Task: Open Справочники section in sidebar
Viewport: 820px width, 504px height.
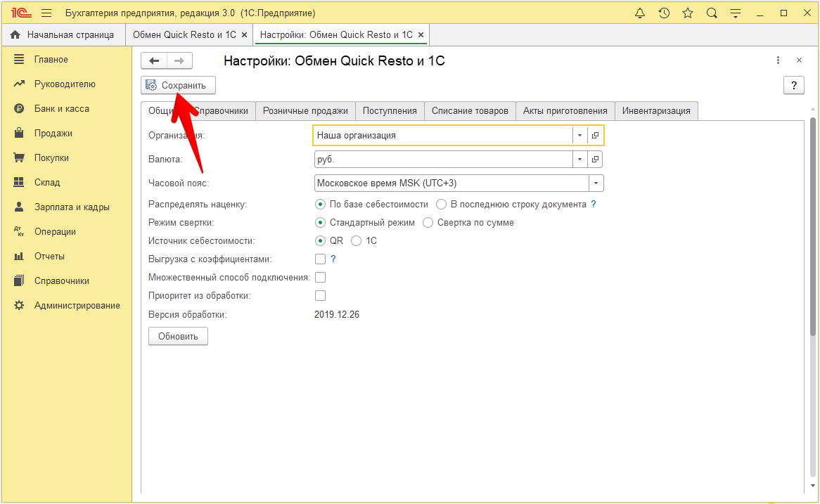Action: pos(62,280)
